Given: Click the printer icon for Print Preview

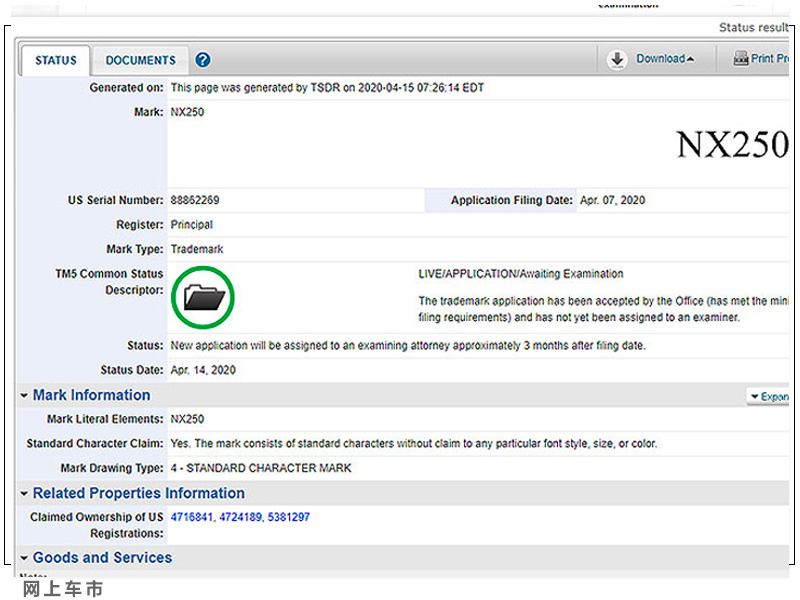Looking at the screenshot, I should click(x=741, y=59).
